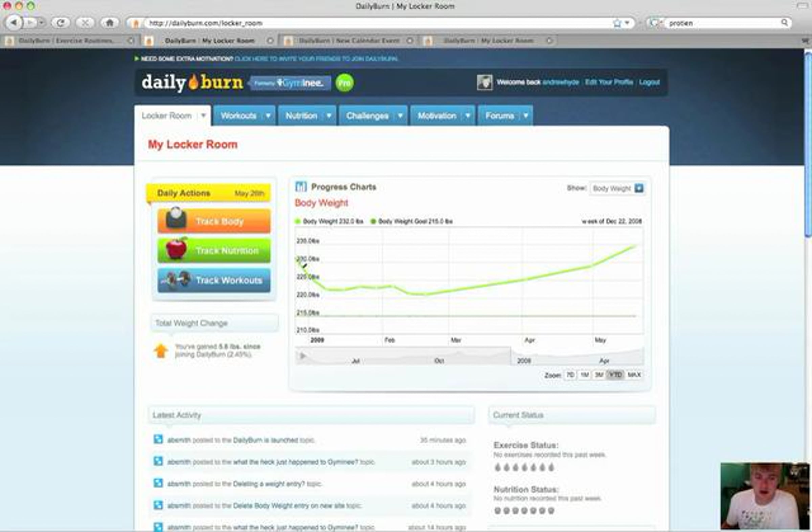Expand the Motivation menu arrow
The height and width of the screenshot is (532, 812).
click(x=468, y=116)
